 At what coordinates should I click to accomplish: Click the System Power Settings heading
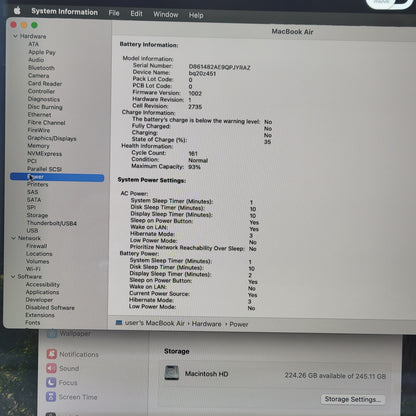152,180
